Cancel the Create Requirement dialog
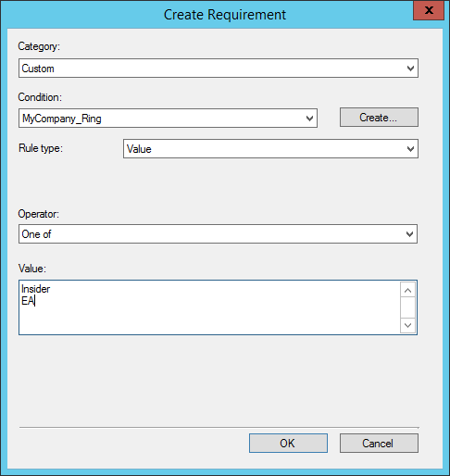Screen dimensions: 450x476 [x=379, y=444]
